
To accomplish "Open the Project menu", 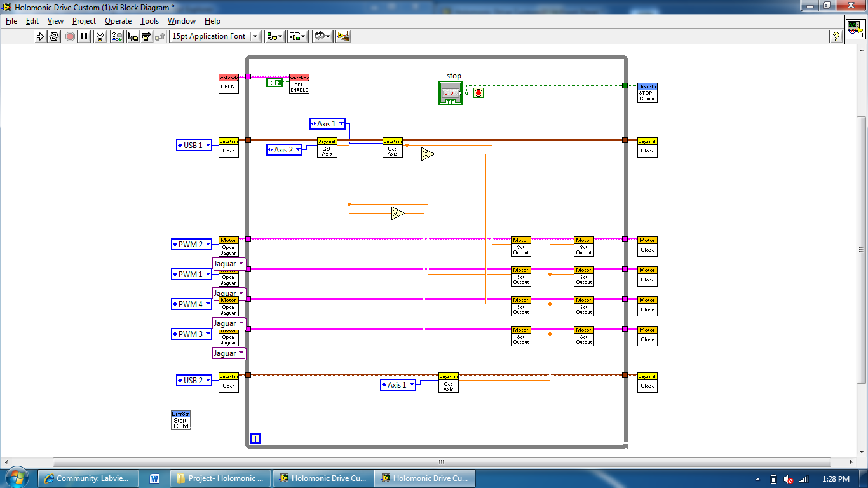I will (83, 21).
